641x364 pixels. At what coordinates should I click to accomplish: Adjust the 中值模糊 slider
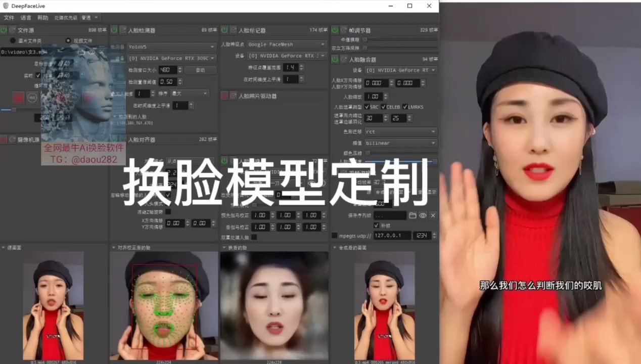coord(400,39)
